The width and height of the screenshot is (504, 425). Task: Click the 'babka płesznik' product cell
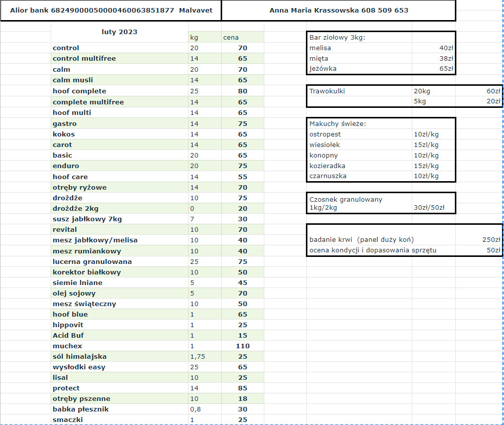[119, 409]
